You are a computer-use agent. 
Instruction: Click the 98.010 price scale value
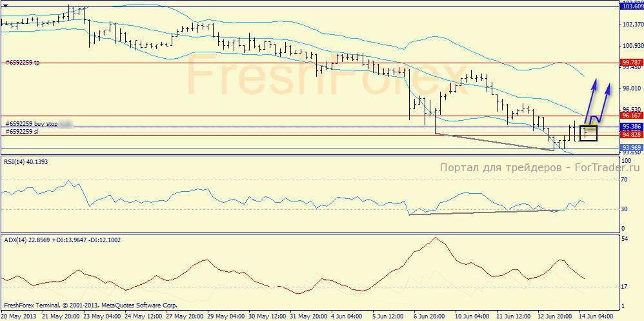(x=631, y=88)
